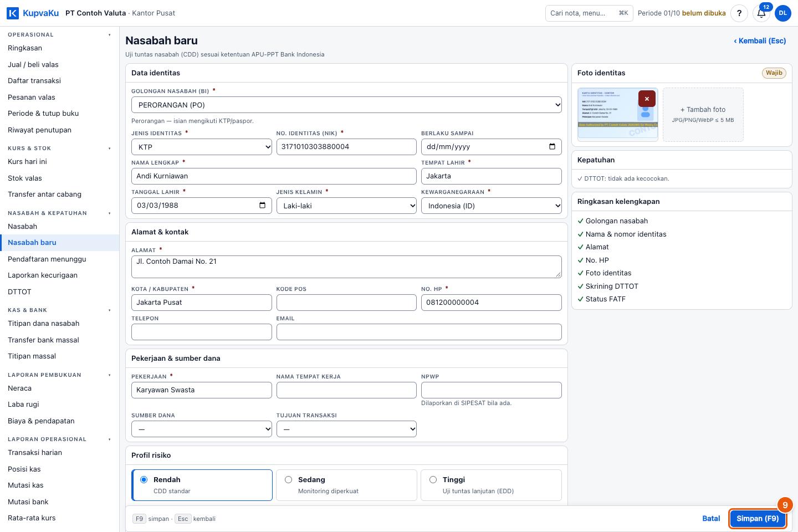The width and height of the screenshot is (798, 532).
Task: Open Jenis Kelamin dropdown
Action: tap(346, 206)
